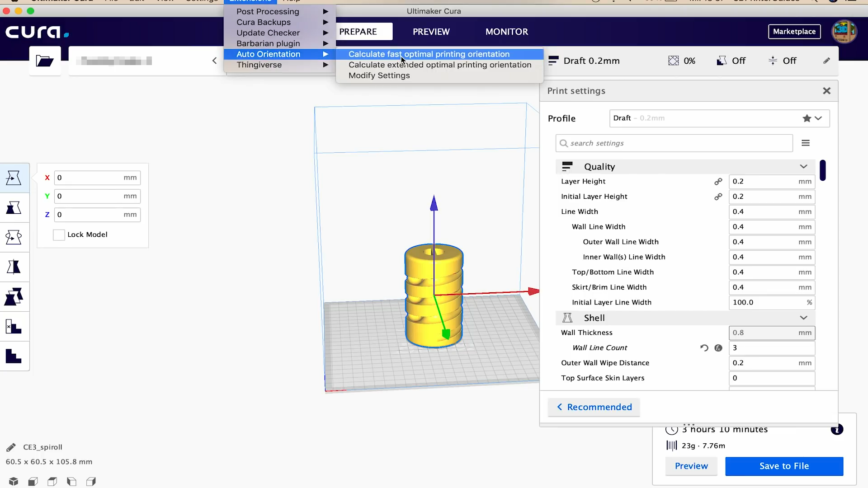Click the pencil edit icon in settings summary bar
868x488 pixels.
[826, 61]
